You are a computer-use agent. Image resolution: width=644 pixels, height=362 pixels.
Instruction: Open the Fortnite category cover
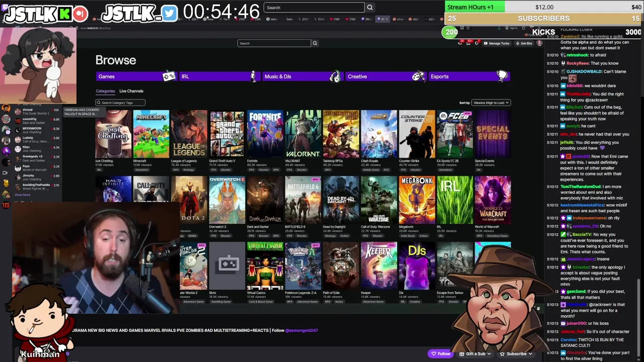265,134
